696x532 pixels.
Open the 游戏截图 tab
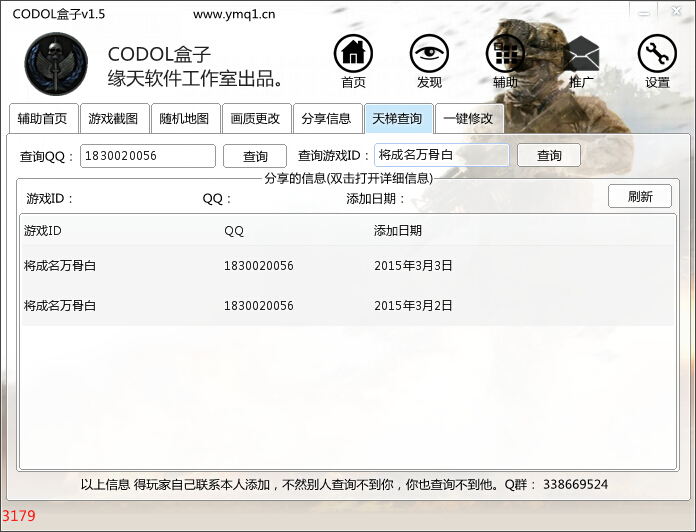click(113, 119)
